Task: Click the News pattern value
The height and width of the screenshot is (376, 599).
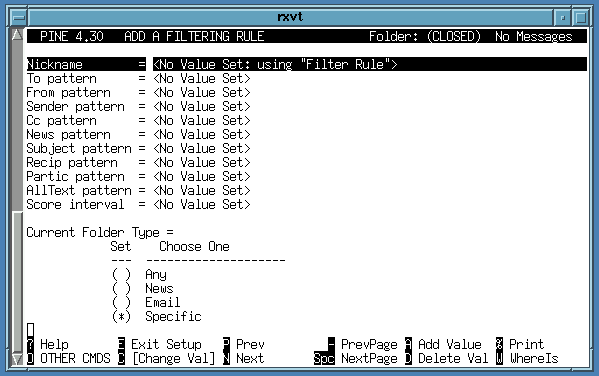Action: (202, 135)
